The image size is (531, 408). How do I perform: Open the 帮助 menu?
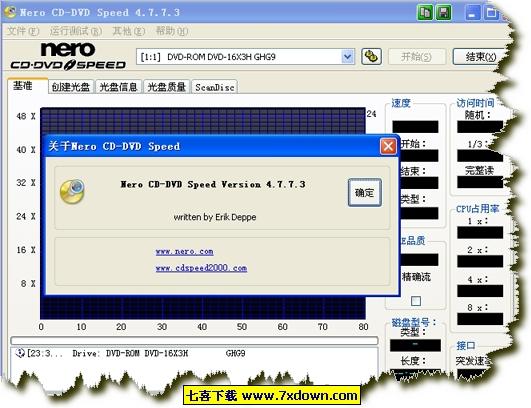(x=172, y=31)
